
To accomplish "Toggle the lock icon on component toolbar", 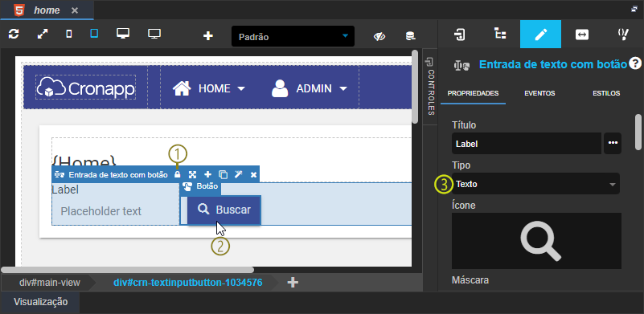I will (x=178, y=174).
